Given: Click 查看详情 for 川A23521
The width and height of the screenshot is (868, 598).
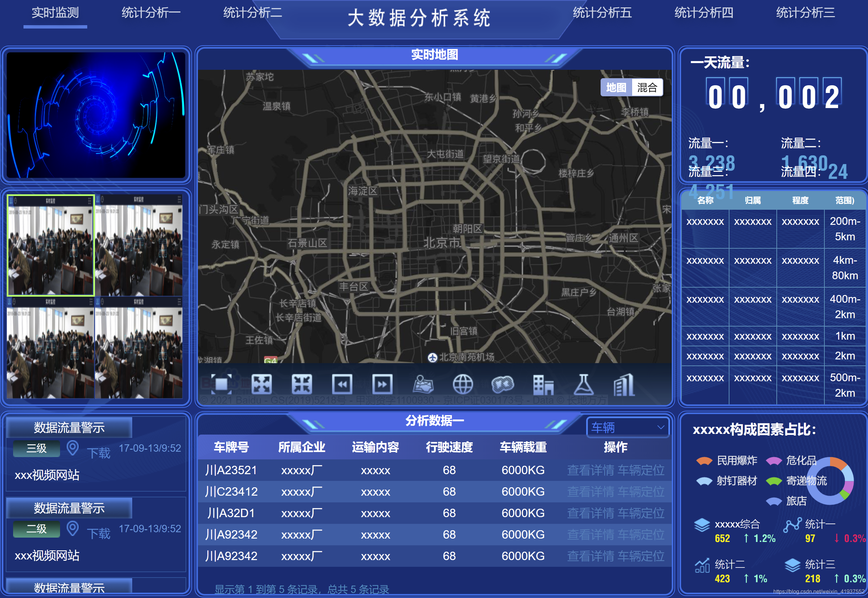Looking at the screenshot, I should coord(591,470).
